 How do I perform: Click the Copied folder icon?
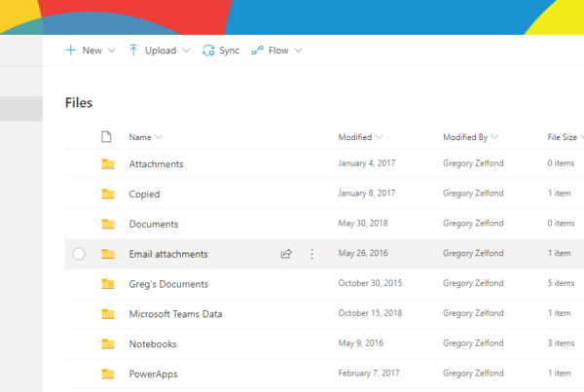pyautogui.click(x=108, y=194)
